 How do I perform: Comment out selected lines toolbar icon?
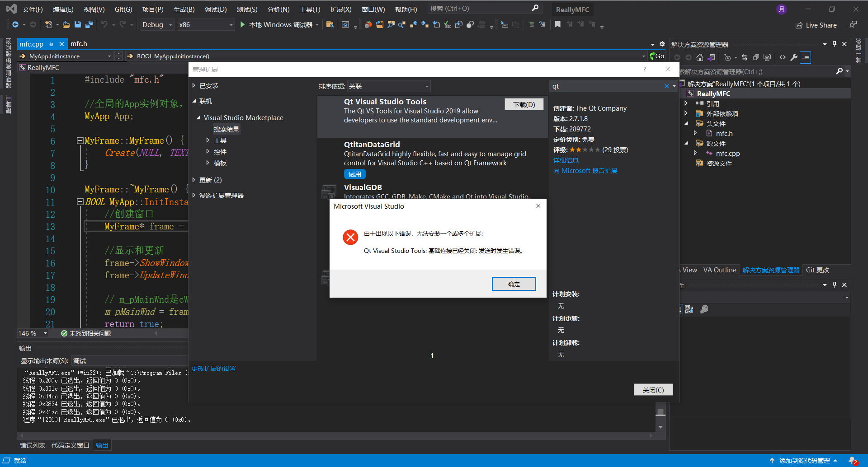pos(531,25)
